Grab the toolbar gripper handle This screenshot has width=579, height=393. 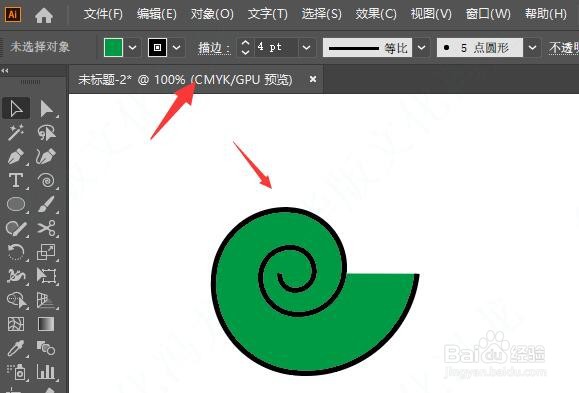point(30,82)
